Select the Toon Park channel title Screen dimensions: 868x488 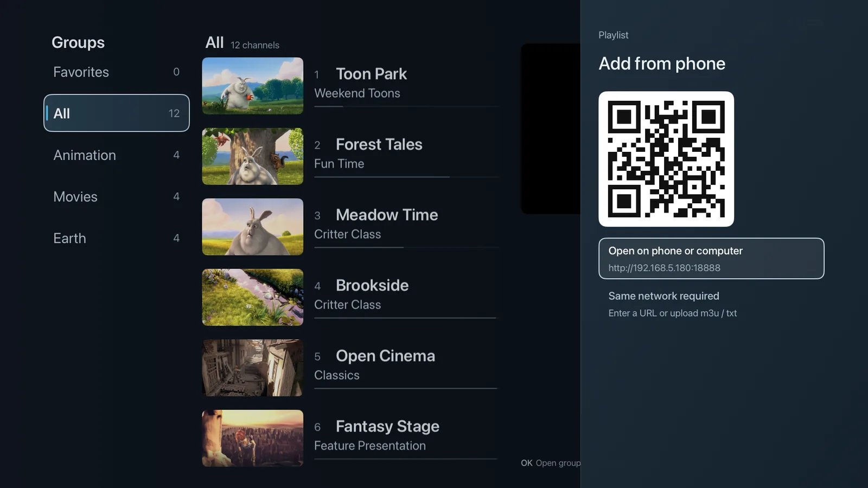(x=371, y=74)
